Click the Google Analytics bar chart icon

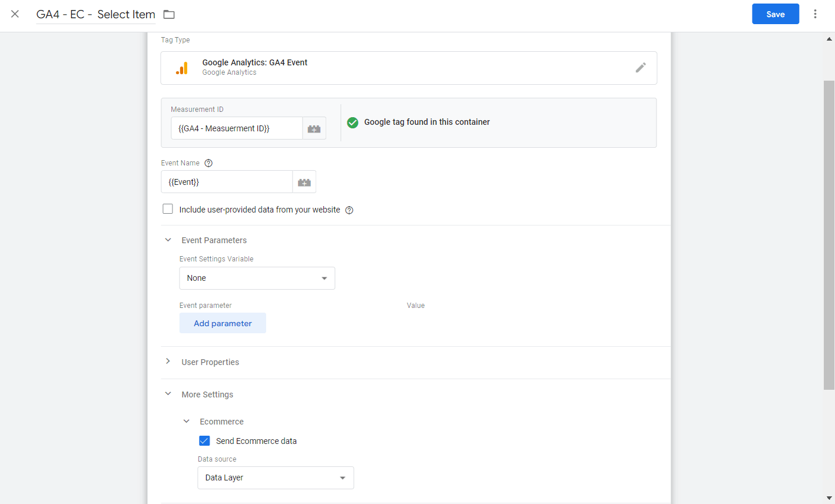182,68
